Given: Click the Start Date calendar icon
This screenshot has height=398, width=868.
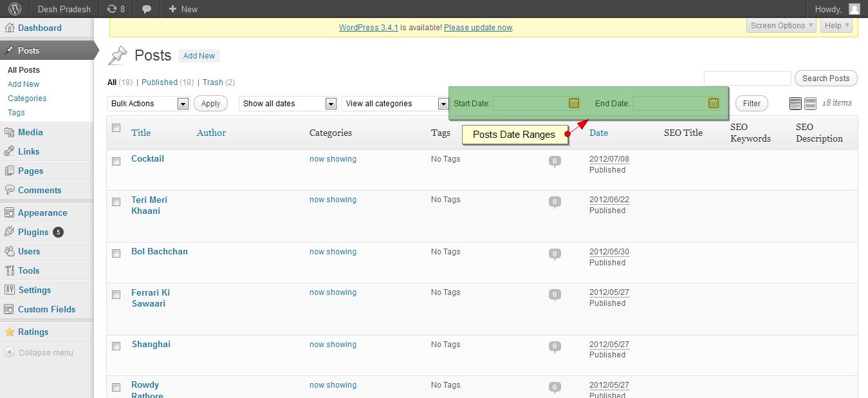Looking at the screenshot, I should (x=574, y=103).
